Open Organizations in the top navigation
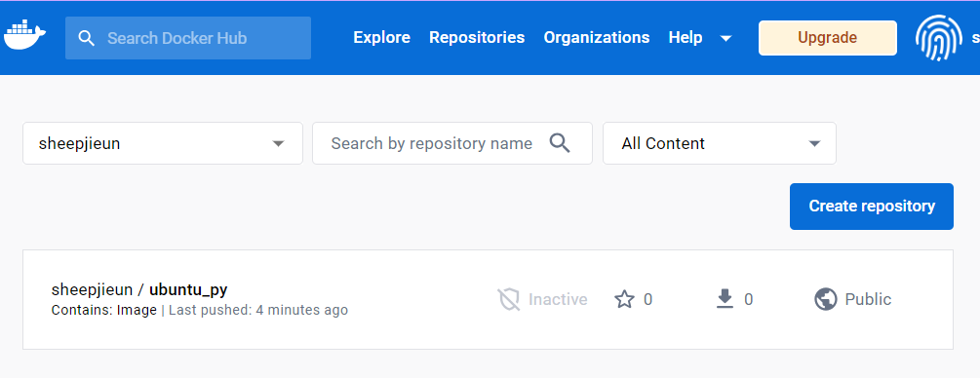 [596, 37]
